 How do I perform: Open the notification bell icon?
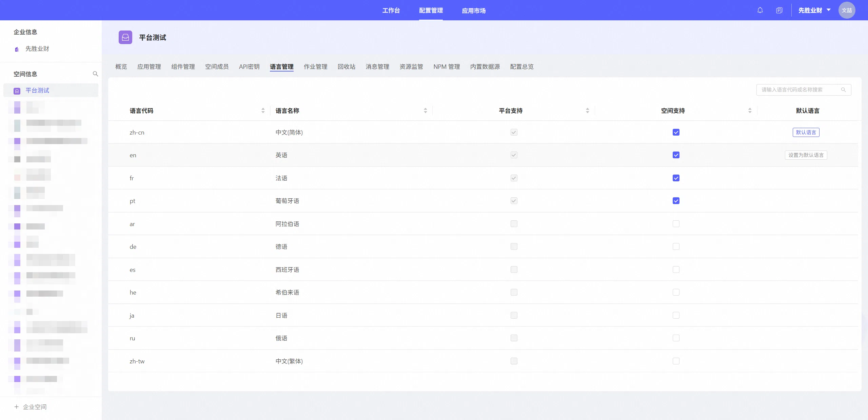[760, 10]
